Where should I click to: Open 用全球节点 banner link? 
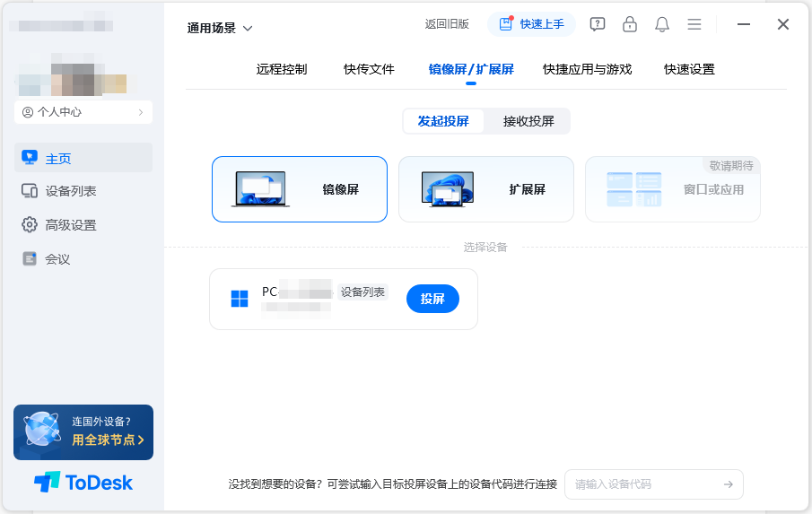click(108, 440)
